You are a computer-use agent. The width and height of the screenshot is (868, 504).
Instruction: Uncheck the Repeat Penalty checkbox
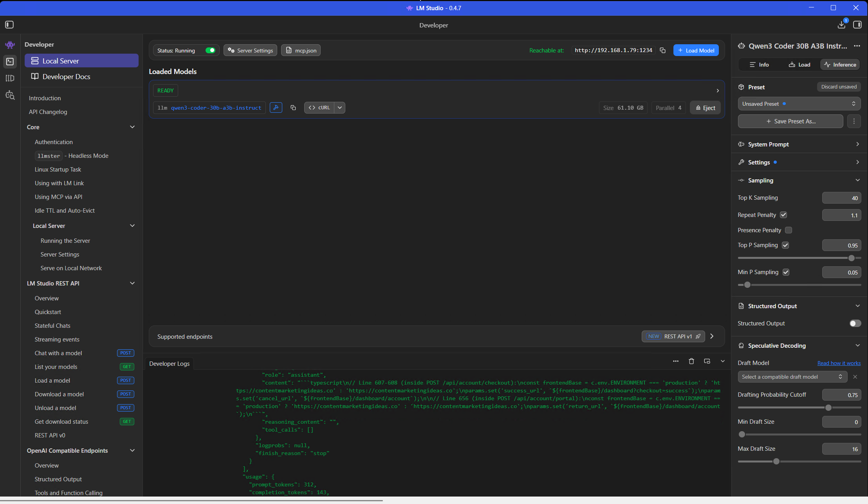click(x=783, y=215)
